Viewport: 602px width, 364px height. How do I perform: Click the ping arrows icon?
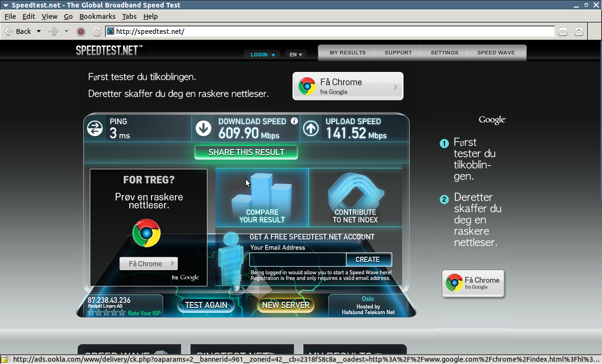point(95,128)
